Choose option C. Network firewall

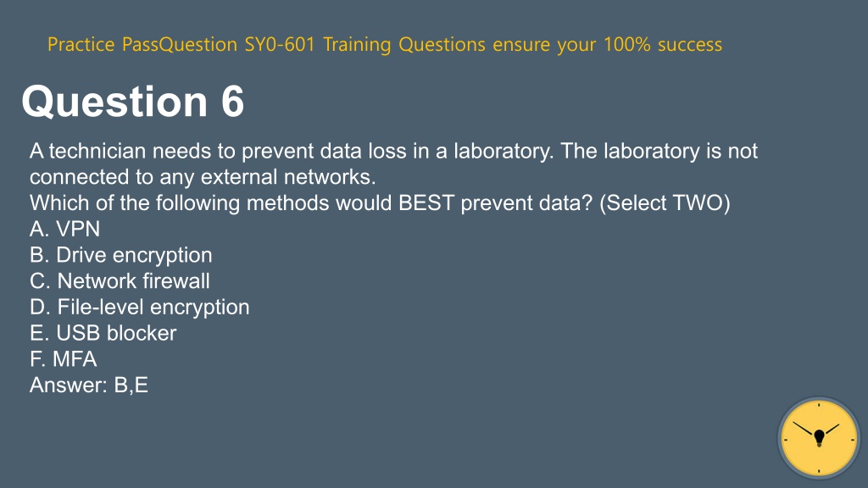pyautogui.click(x=120, y=281)
